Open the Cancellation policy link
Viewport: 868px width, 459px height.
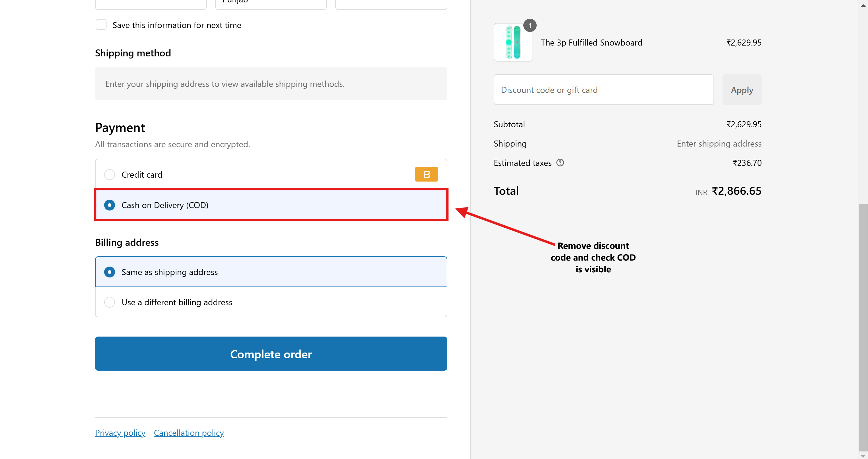pos(189,433)
